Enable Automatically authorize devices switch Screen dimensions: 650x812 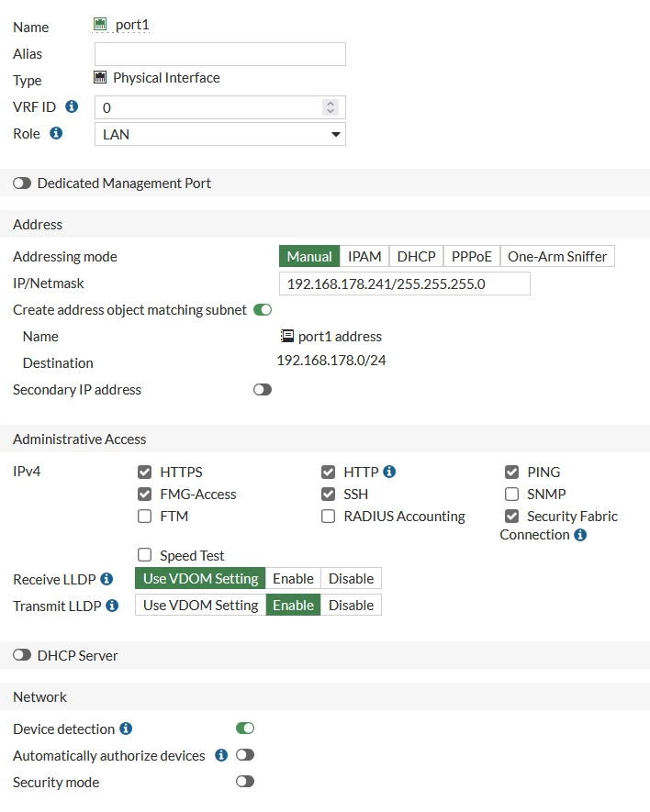[x=245, y=755]
